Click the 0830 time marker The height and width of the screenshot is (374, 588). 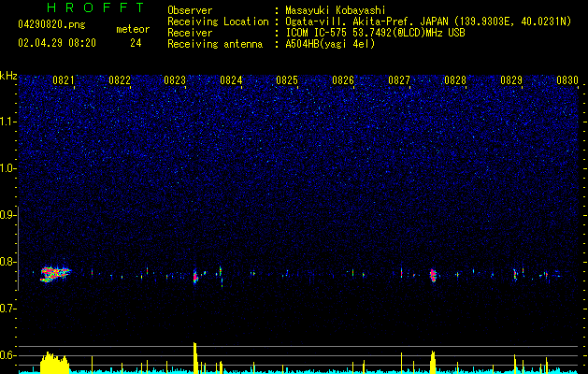point(567,80)
